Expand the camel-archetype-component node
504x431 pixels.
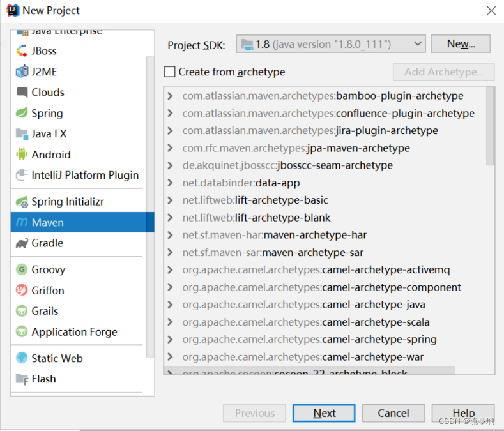(171, 287)
